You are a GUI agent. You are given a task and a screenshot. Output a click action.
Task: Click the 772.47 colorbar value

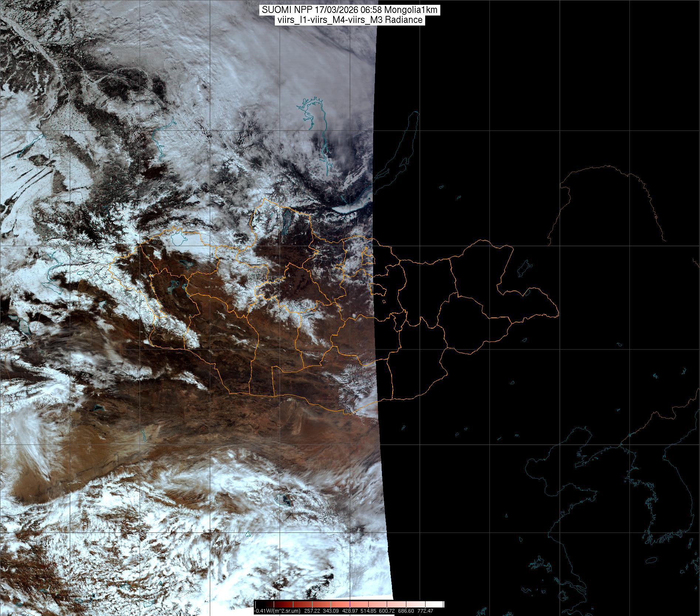point(425,611)
